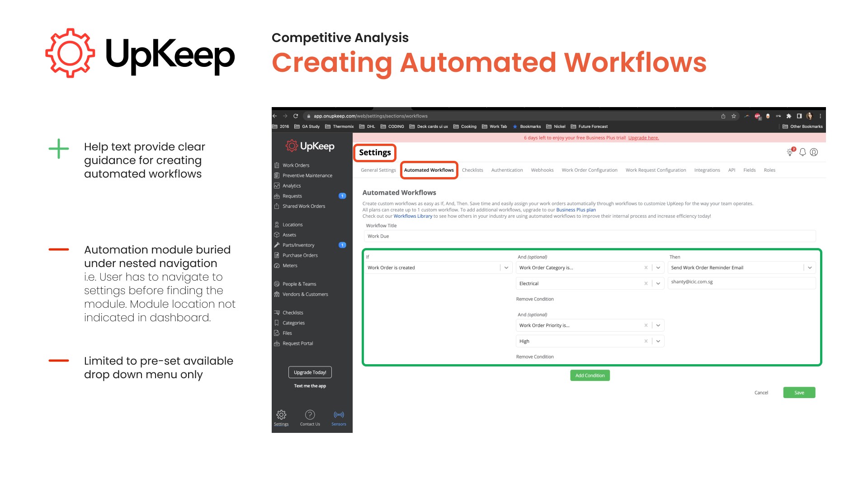Image resolution: width=868 pixels, height=488 pixels.
Task: Open the Webhooks tab
Action: pyautogui.click(x=542, y=170)
